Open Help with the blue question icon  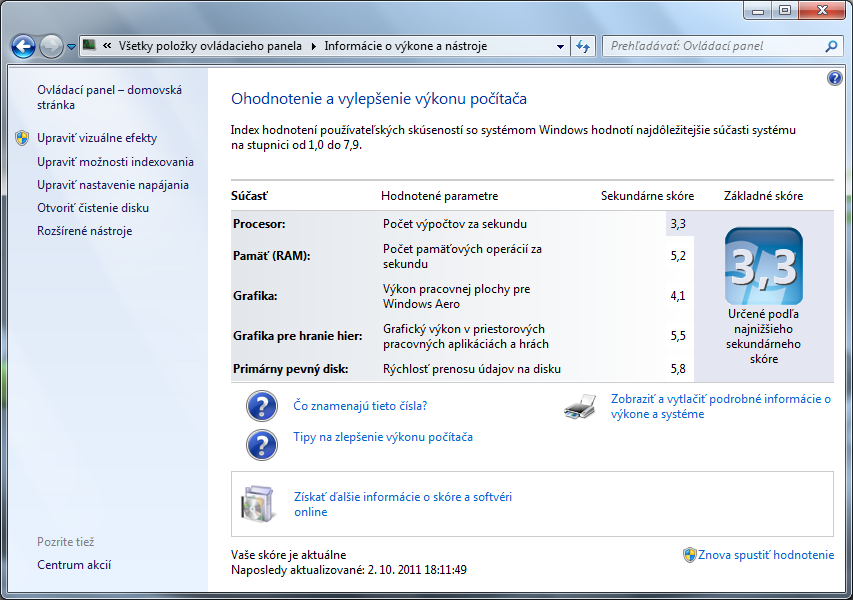coord(835,78)
